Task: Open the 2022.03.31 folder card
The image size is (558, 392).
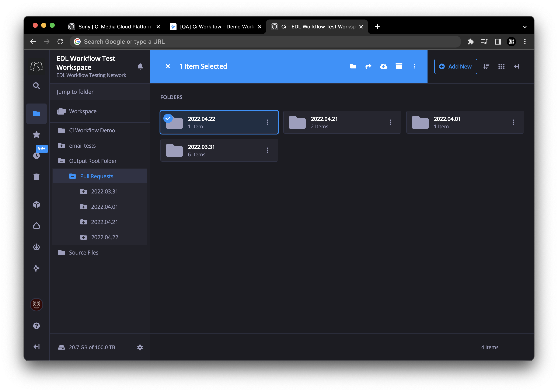Action: 219,150
